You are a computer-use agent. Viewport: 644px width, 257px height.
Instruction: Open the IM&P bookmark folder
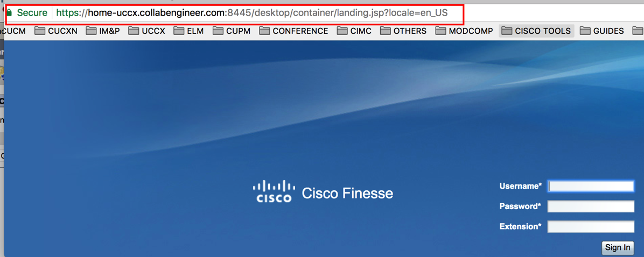coord(103,31)
